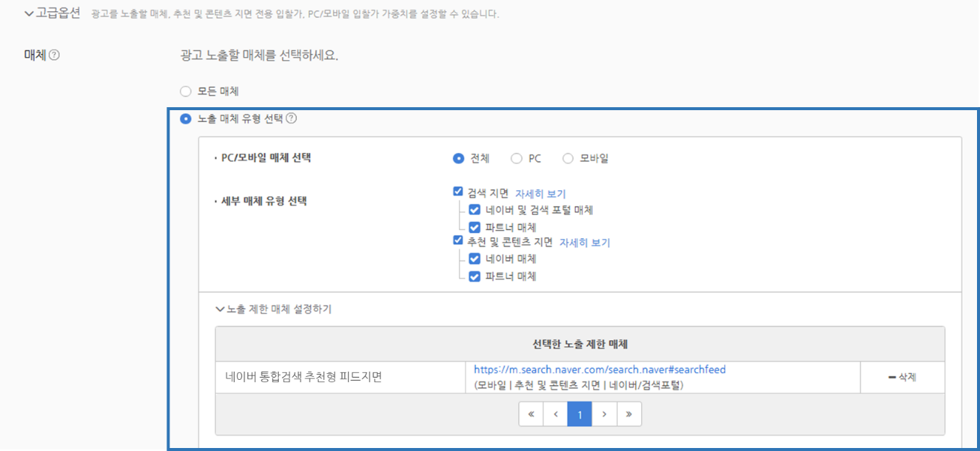Select the 노출 매체 유형 선택 radio option
The image size is (980, 451).
186,118
